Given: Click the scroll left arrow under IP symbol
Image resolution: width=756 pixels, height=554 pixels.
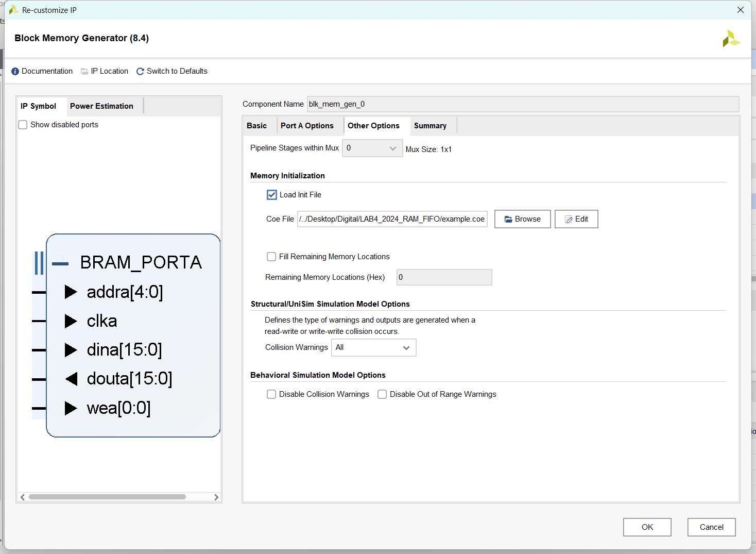Looking at the screenshot, I should tap(22, 497).
